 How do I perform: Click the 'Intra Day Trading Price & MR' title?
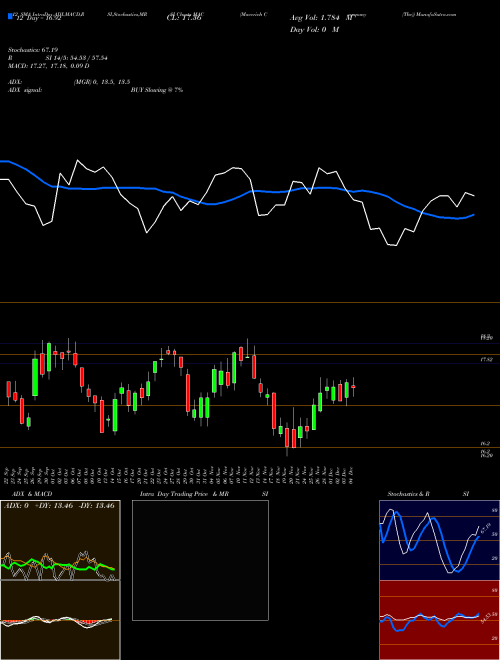tap(184, 494)
